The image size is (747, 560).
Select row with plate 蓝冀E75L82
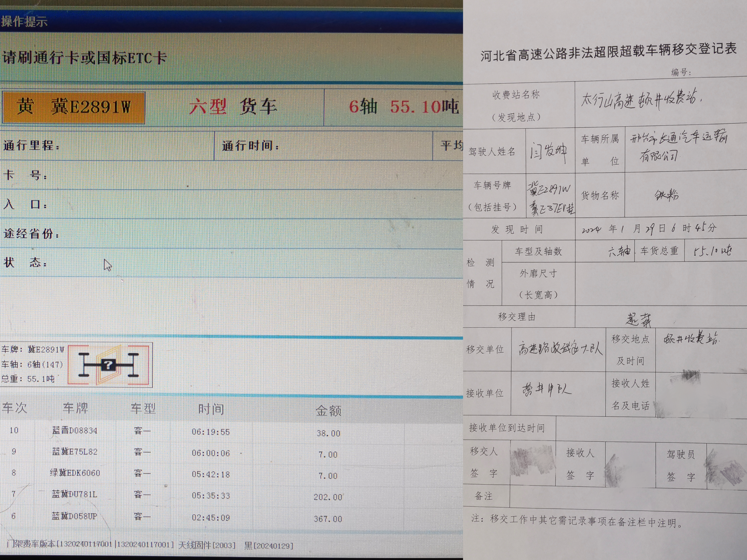(x=231, y=453)
